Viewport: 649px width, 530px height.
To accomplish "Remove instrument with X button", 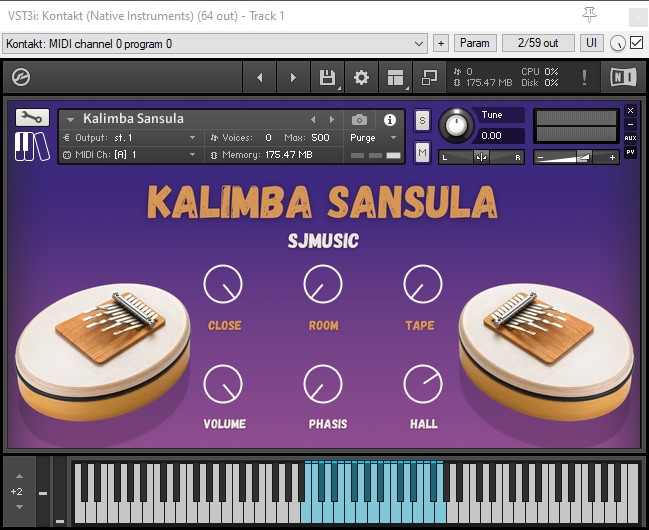I will tap(630, 111).
